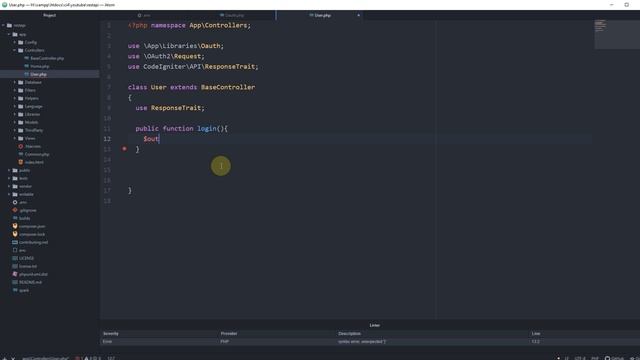The height and width of the screenshot is (360, 640).
Task: Click the LF line-ending selector
Action: (567, 358)
